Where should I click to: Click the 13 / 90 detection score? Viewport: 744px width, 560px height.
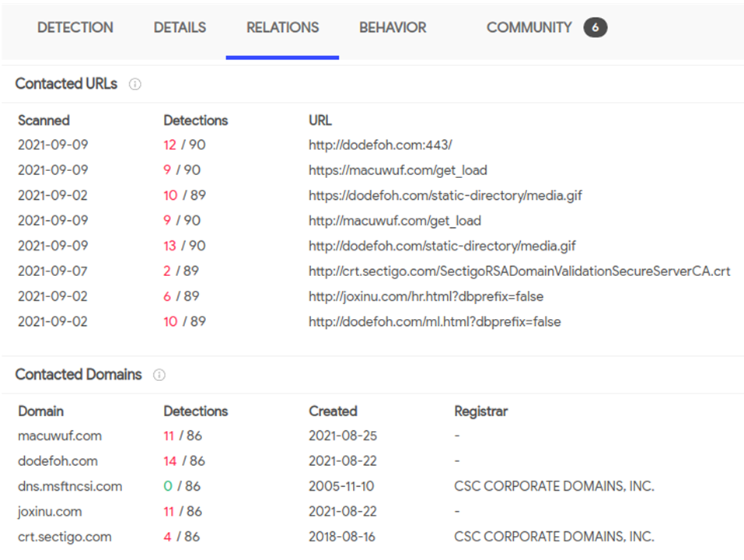[x=184, y=246]
